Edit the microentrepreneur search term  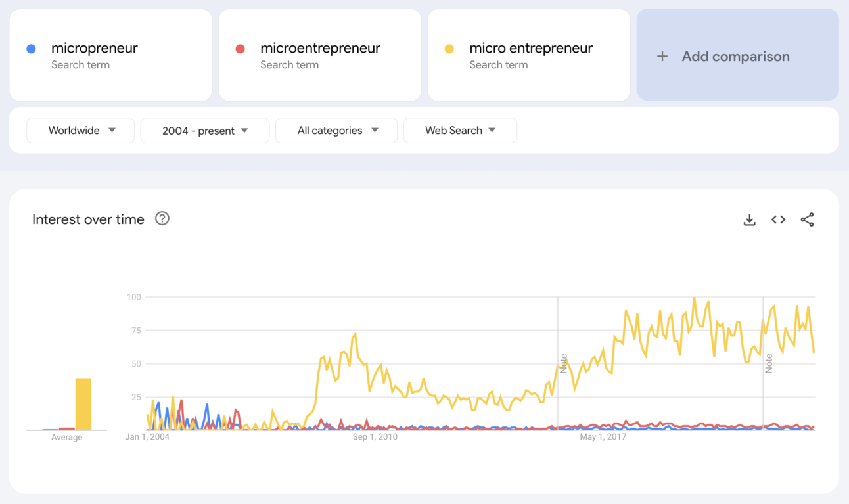(x=320, y=49)
